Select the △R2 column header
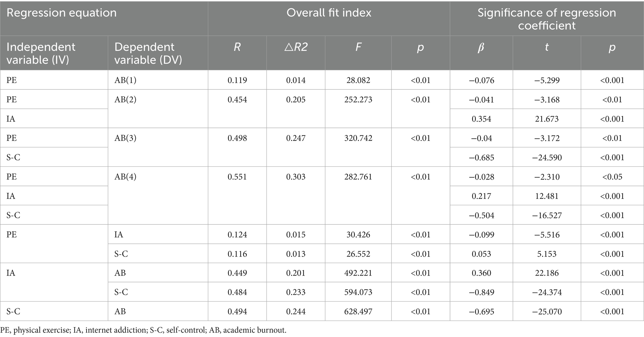 click(x=296, y=47)
